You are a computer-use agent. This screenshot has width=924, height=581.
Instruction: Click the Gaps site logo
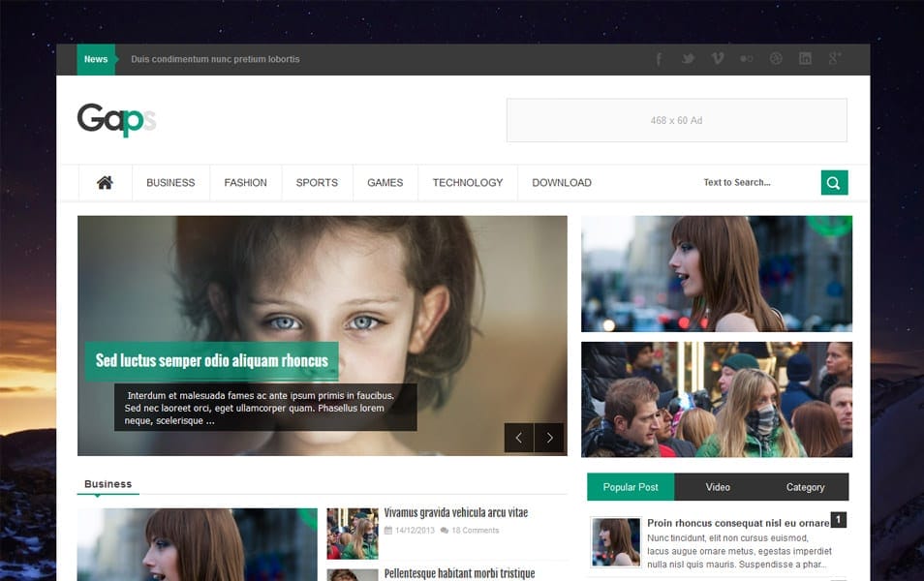click(x=116, y=119)
